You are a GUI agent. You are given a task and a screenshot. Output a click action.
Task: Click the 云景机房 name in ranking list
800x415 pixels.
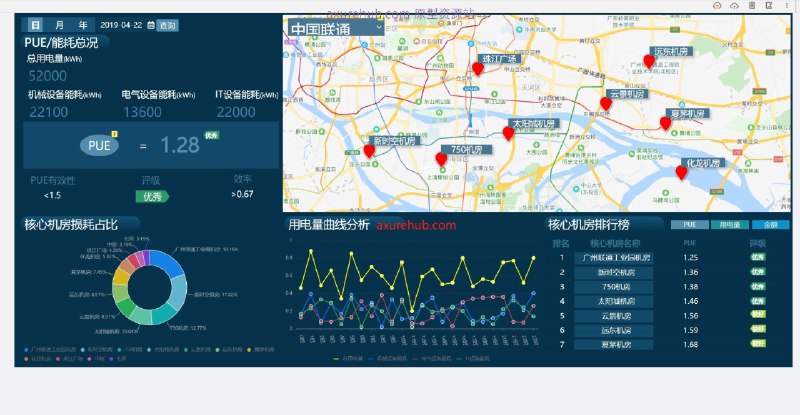[x=614, y=315]
